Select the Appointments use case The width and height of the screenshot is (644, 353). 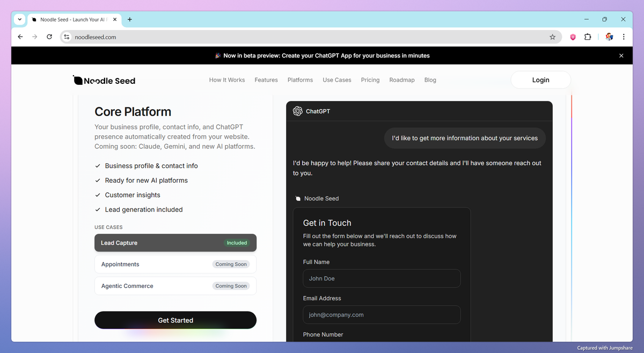175,264
